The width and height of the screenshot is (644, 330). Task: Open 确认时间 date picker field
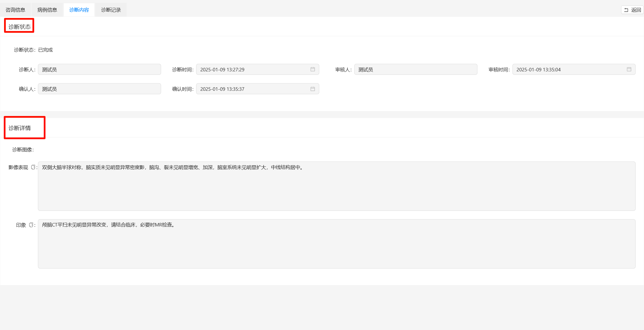252,89
